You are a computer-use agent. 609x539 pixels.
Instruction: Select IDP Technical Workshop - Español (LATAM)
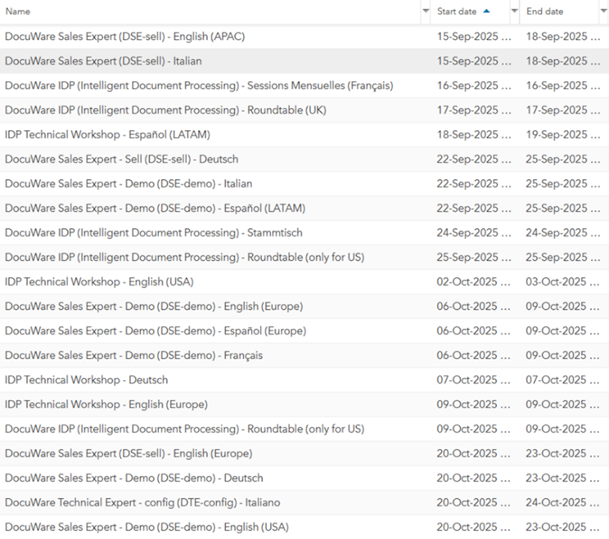[x=107, y=135]
